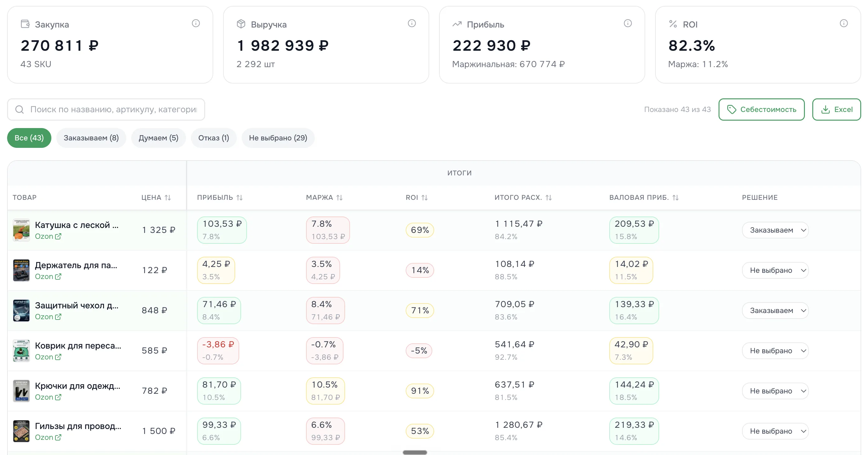Switch to Думаем (5) filter tab

coord(158,138)
